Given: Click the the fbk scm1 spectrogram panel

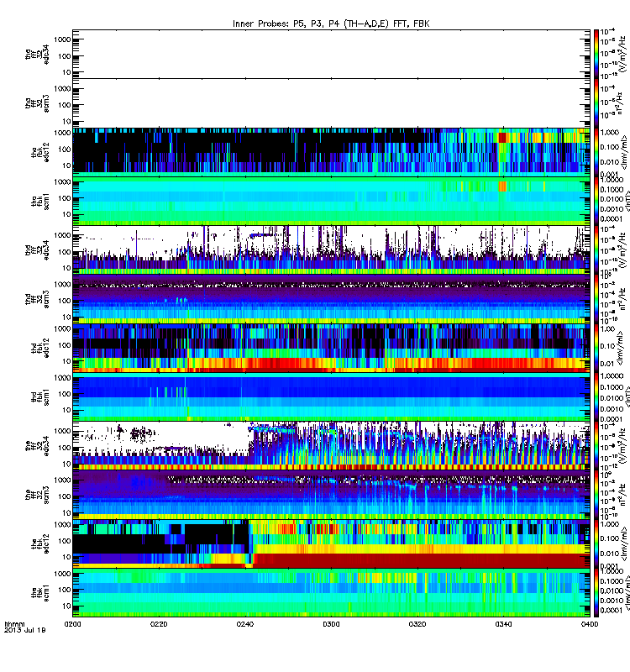Looking at the screenshot, I should coord(331,593).
